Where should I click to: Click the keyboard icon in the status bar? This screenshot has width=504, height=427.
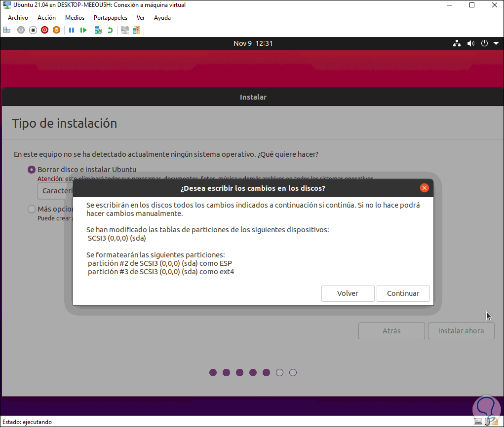[478, 421]
